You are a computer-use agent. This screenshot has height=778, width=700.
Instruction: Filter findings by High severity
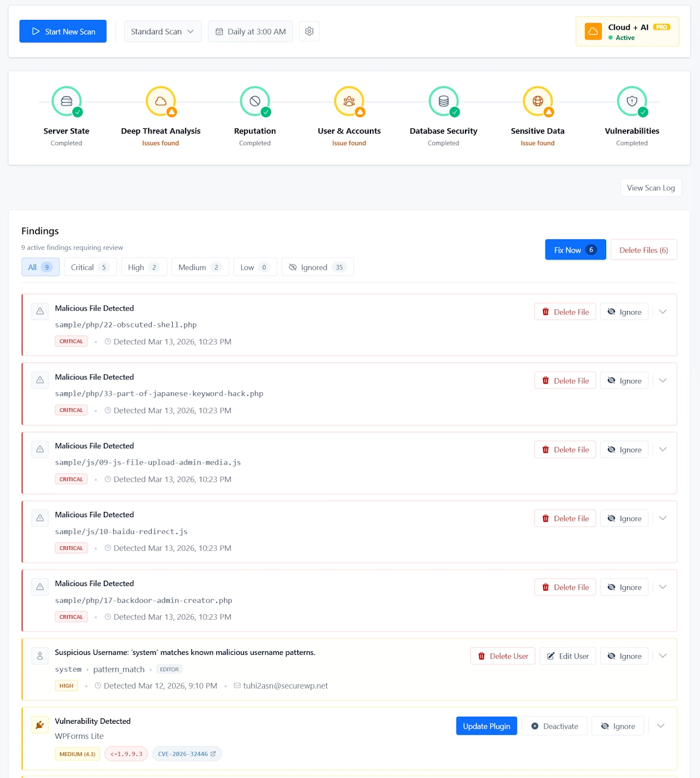(x=144, y=267)
